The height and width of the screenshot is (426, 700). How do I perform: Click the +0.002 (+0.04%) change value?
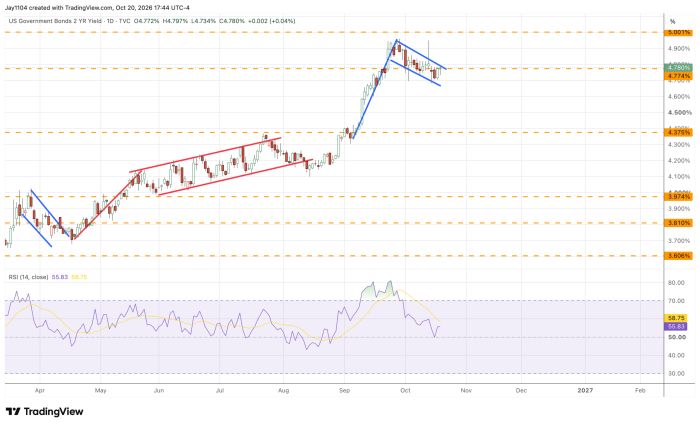pyautogui.click(x=272, y=21)
